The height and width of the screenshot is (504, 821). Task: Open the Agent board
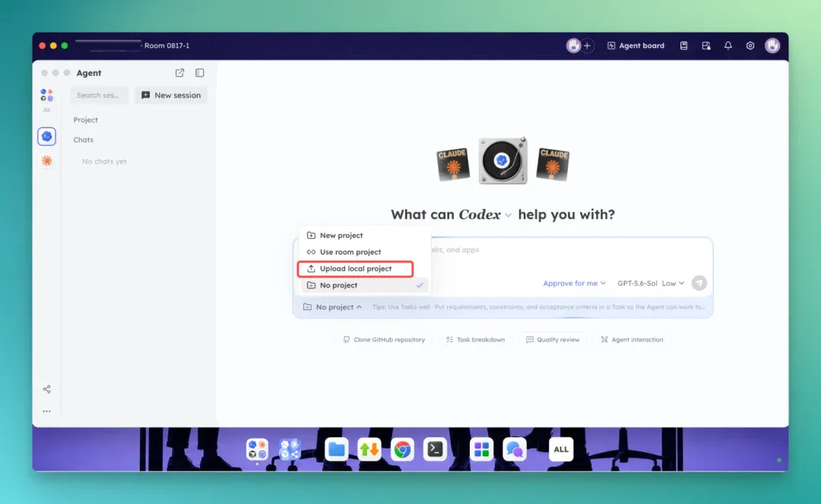coord(636,46)
